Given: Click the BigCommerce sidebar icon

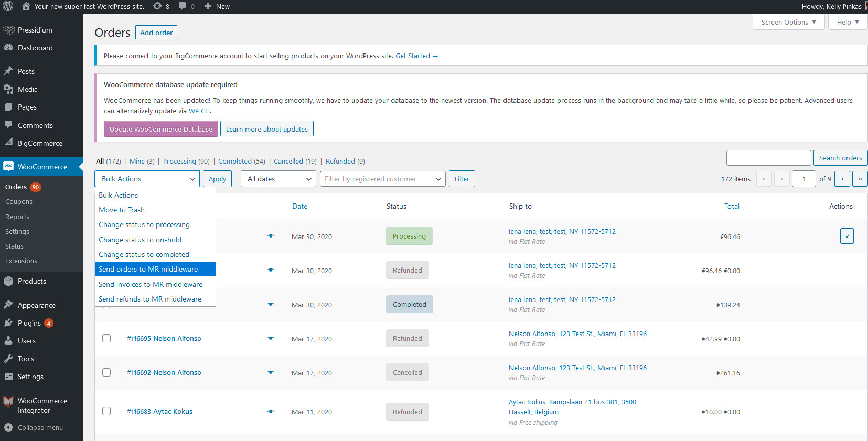Looking at the screenshot, I should coord(8,143).
